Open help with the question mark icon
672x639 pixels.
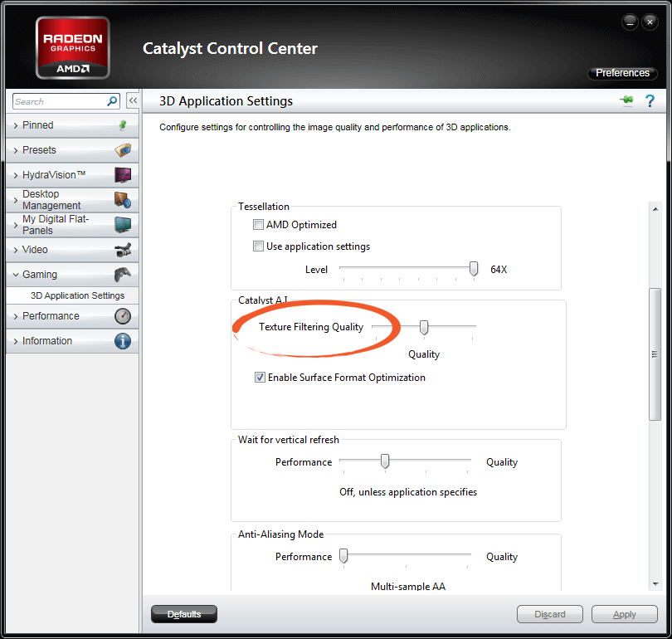[x=650, y=100]
